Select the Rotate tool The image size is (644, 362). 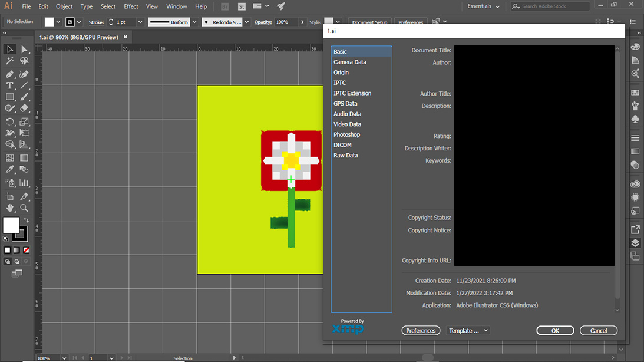(10, 122)
